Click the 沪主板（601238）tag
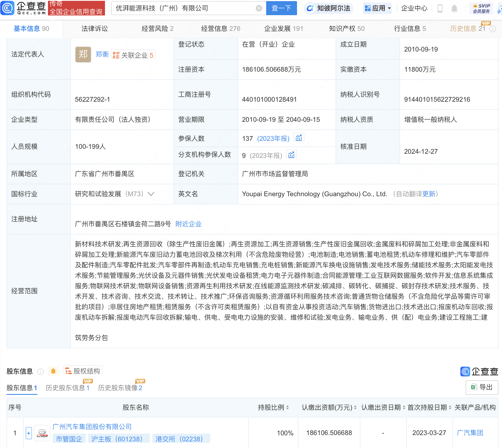 coord(118,439)
